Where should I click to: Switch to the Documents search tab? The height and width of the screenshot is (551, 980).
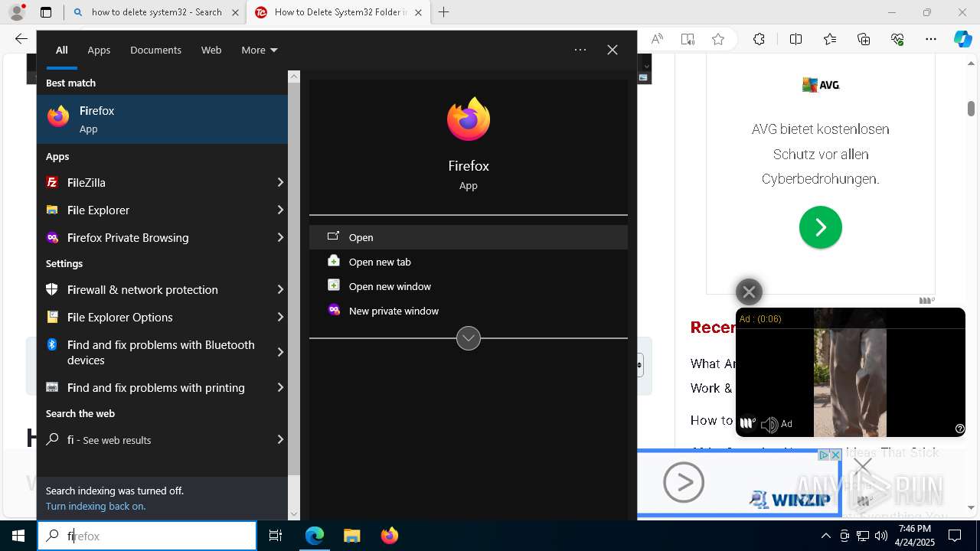click(155, 50)
